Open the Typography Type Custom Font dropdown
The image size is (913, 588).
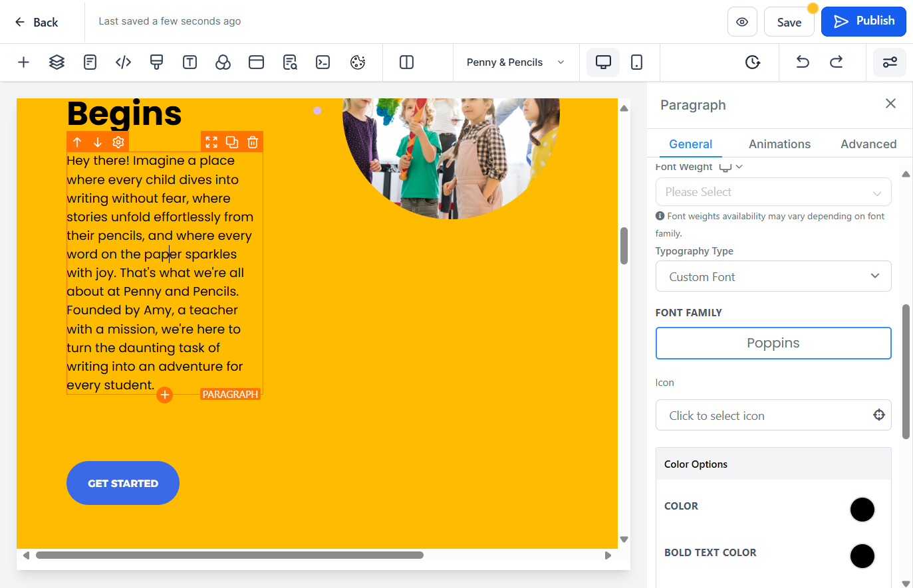pyautogui.click(x=773, y=276)
